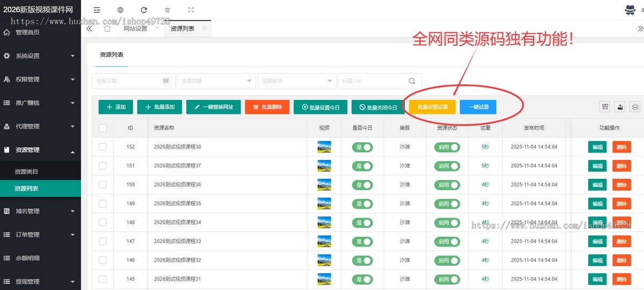The width and height of the screenshot is (644, 290).
Task: Click 编辑 for 2026测试视频课程38
Action: tap(597, 147)
